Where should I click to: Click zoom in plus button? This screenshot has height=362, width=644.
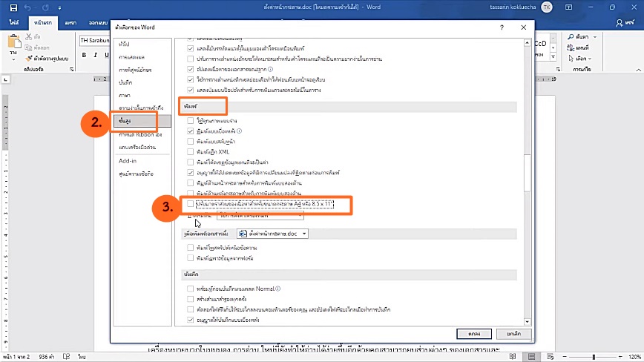[x=620, y=357]
